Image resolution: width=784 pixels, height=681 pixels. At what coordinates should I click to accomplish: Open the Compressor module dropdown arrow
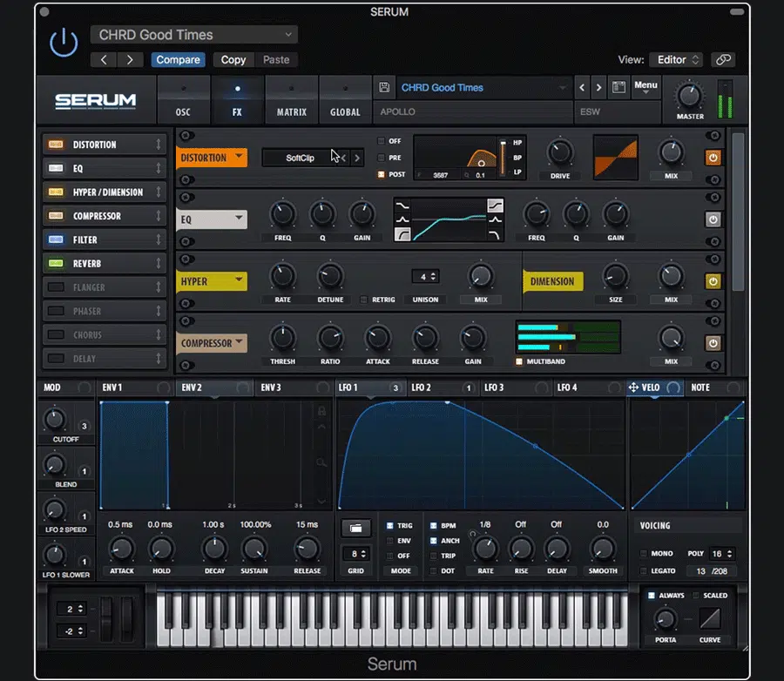tap(239, 341)
